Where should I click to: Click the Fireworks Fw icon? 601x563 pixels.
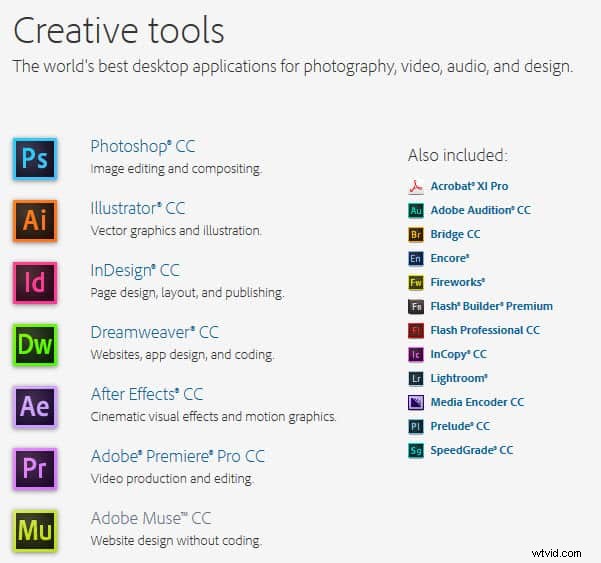416,282
